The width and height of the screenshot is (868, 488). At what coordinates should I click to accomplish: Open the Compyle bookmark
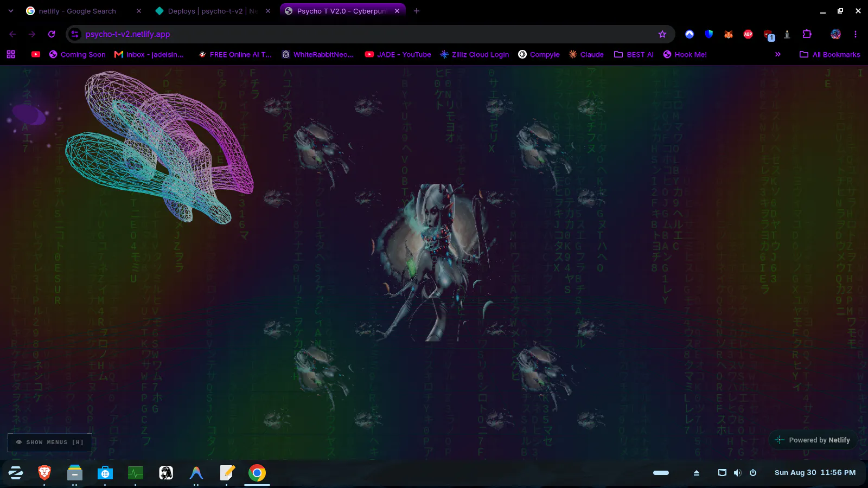[539, 54]
